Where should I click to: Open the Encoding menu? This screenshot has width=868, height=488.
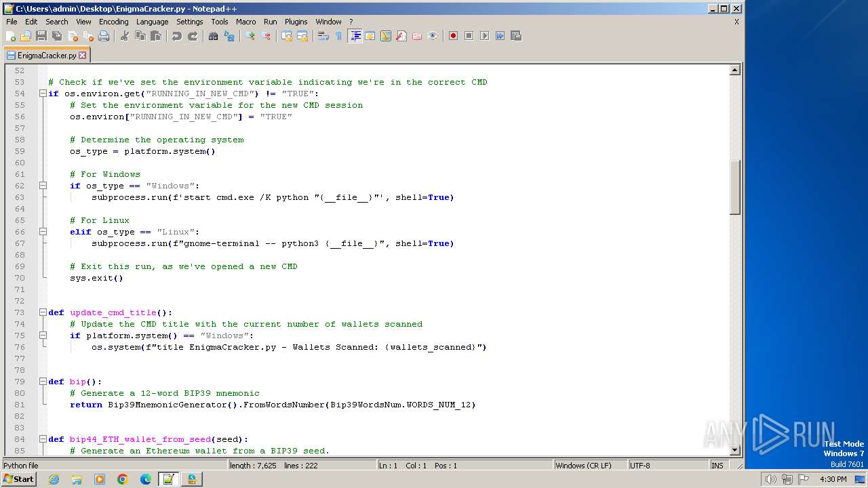[113, 22]
